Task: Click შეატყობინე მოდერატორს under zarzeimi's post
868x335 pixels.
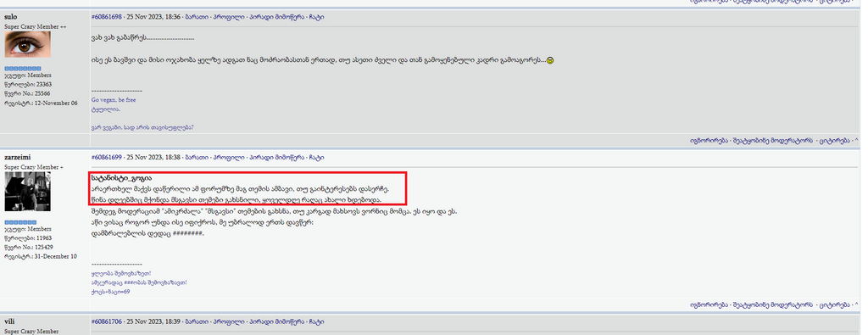Action: (772, 305)
